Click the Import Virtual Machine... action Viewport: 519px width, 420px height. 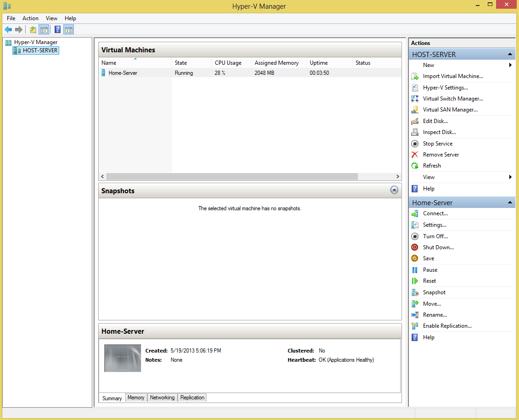click(453, 76)
